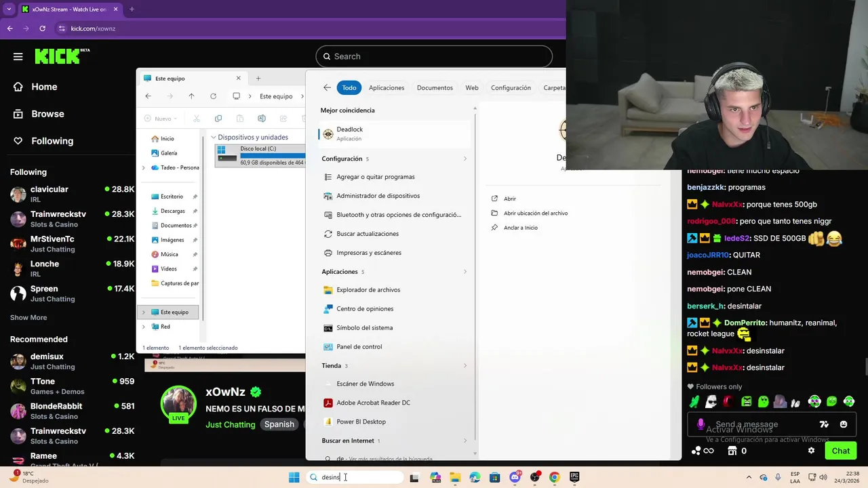Switch to Documentos search tab
This screenshot has height=488, width=868.
coord(435,88)
